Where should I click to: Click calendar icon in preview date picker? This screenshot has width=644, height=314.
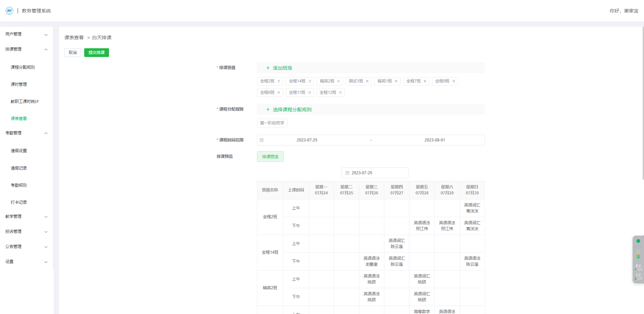point(347,173)
